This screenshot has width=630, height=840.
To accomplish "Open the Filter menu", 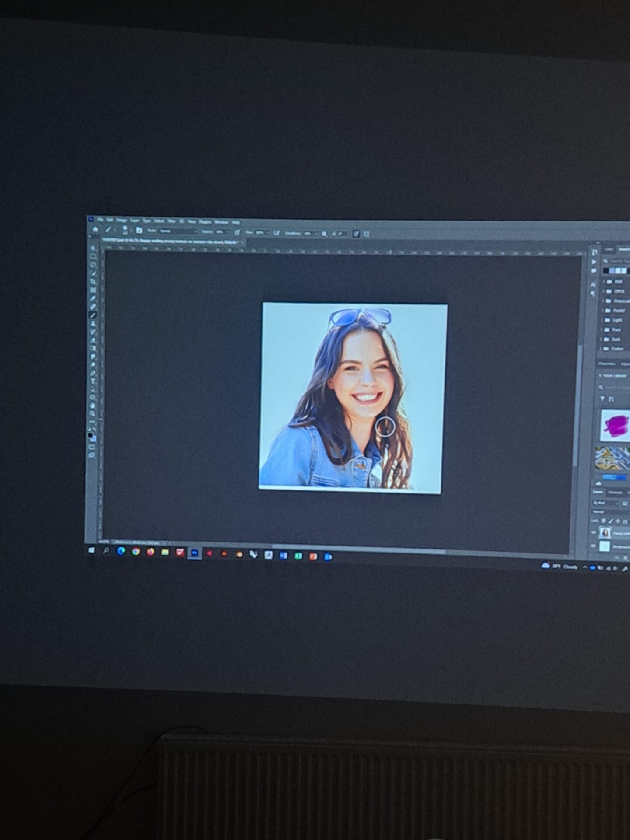I will [x=171, y=221].
